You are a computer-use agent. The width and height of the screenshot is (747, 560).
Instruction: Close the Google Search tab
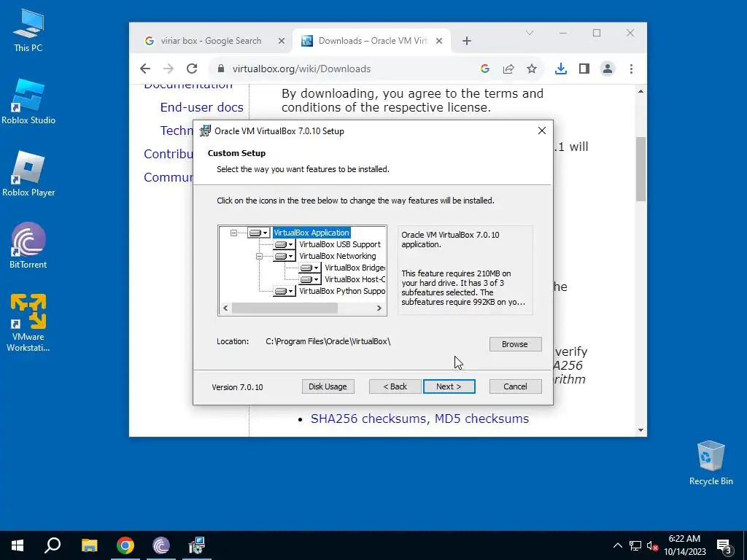point(281,41)
